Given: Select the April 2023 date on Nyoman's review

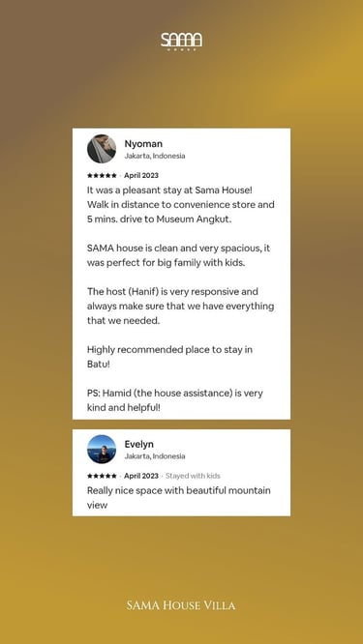Looking at the screenshot, I should coord(141,175).
